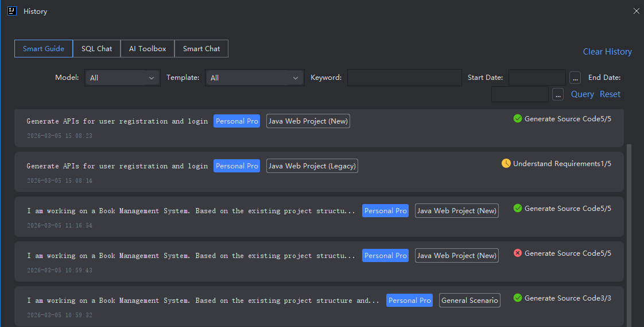The width and height of the screenshot is (644, 327).
Task: Expand the Template dropdown
Action: click(x=254, y=78)
